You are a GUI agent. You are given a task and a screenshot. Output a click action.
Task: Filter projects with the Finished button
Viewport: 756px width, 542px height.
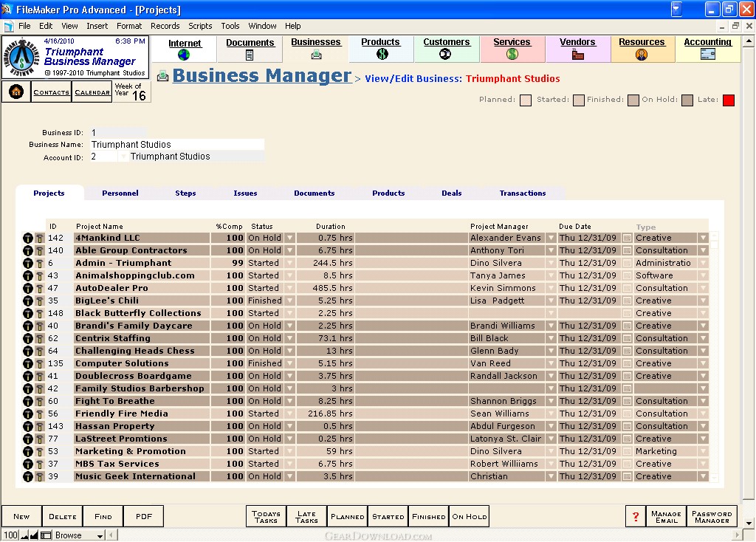(x=429, y=517)
